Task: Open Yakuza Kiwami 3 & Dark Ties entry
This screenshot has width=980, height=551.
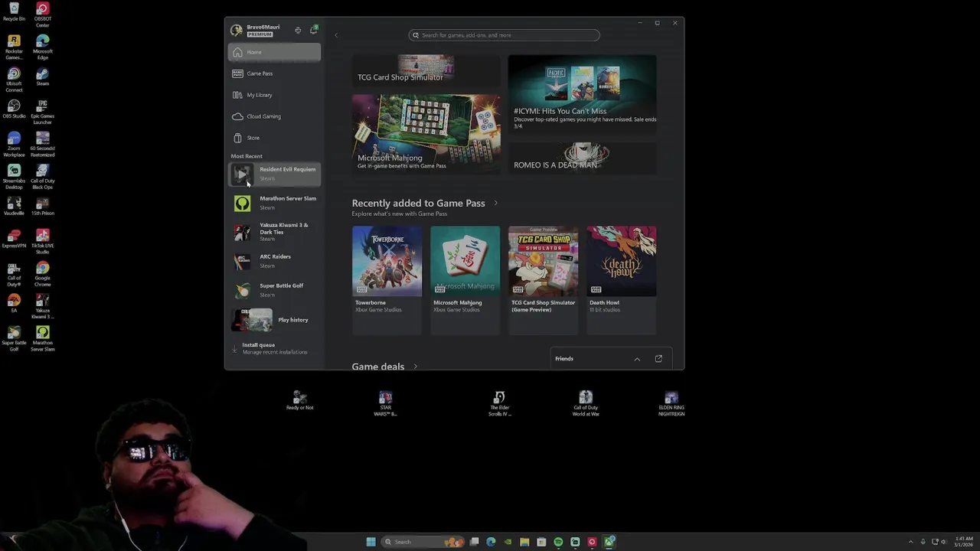Action: [274, 232]
